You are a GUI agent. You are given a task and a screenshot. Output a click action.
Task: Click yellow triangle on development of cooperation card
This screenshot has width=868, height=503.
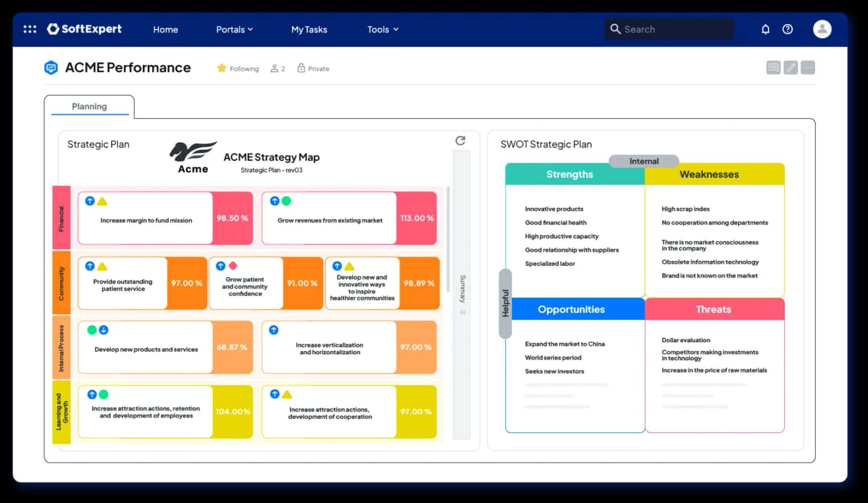tap(288, 395)
